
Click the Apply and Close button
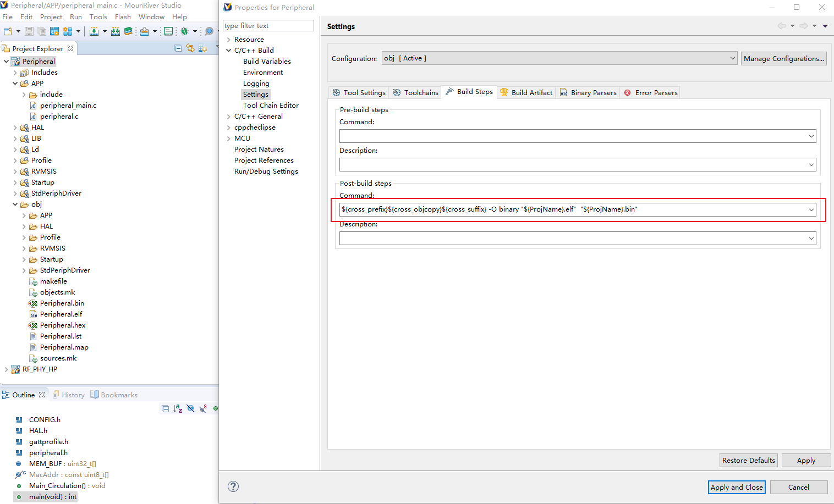click(x=737, y=487)
